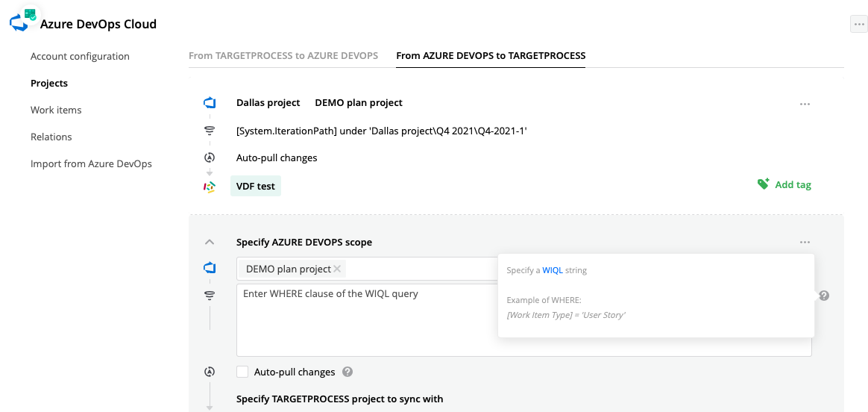Click the help icon beside the WIQL text area
This screenshot has height=412, width=868.
824,296
